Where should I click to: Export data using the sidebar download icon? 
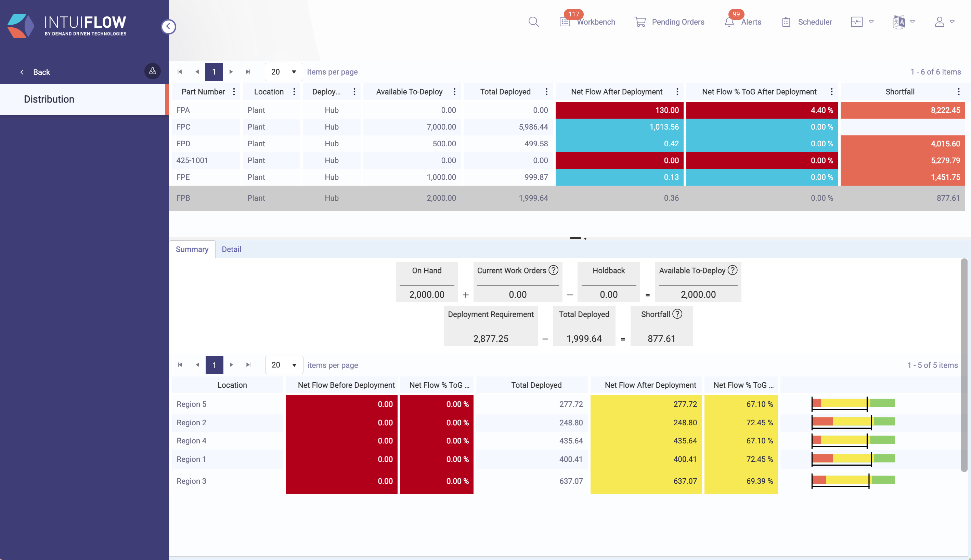(152, 71)
